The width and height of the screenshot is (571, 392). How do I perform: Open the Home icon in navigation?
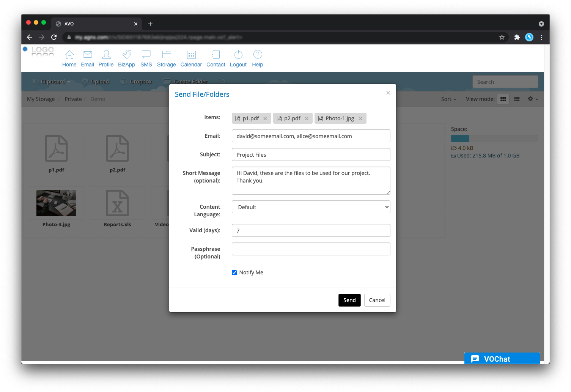pos(69,55)
